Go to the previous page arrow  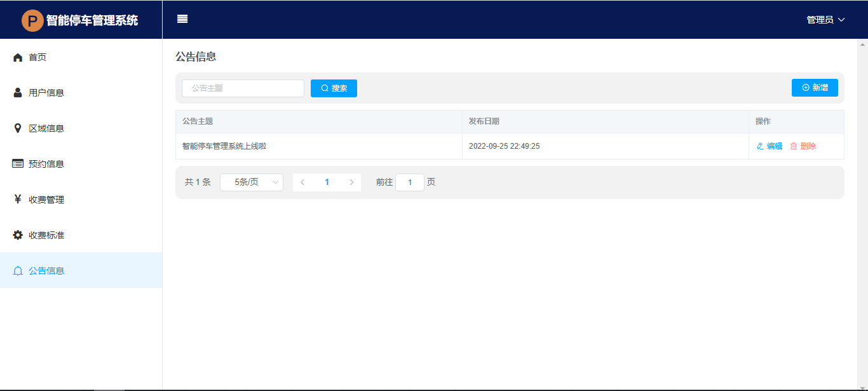click(x=302, y=182)
